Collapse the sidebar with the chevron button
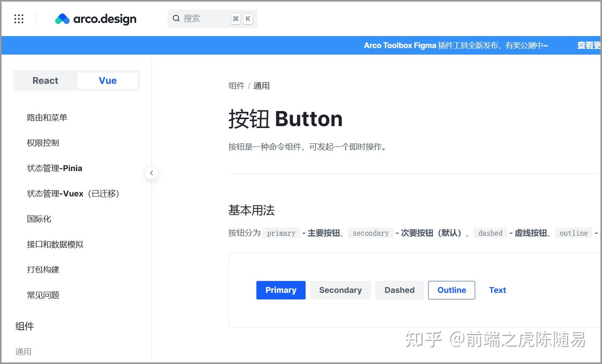Screen dimensions: 602x364 pyautogui.click(x=151, y=173)
